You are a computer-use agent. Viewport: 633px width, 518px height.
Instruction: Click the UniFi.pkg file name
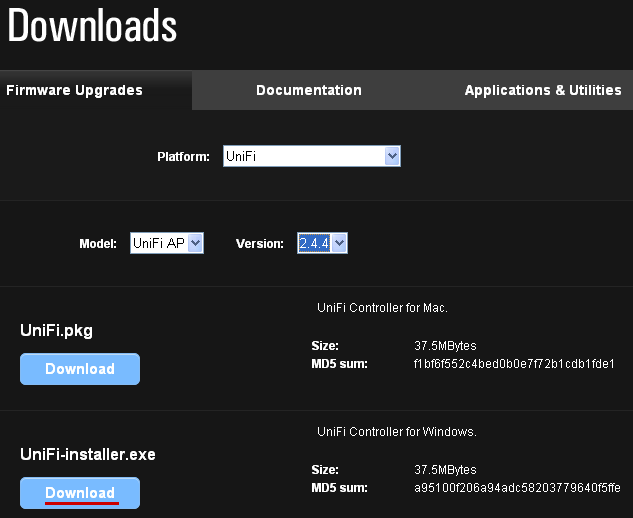(57, 331)
